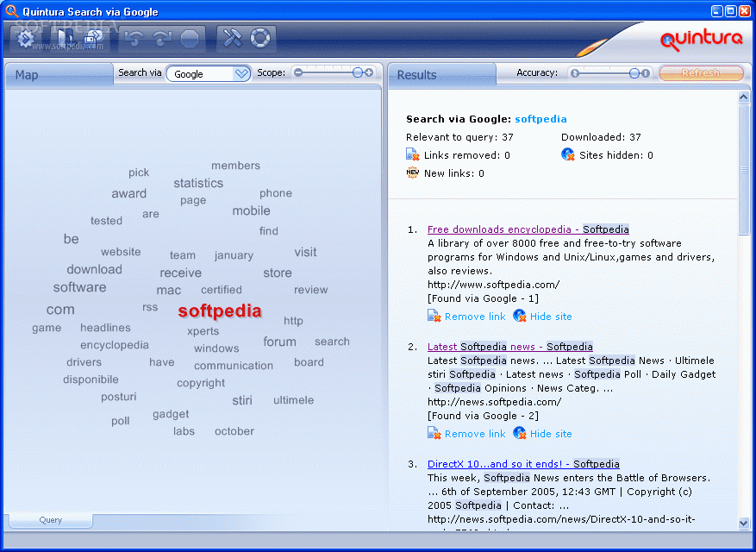Select the word 'statistics' in the map
Image resolution: width=756 pixels, height=552 pixels.
(x=198, y=184)
